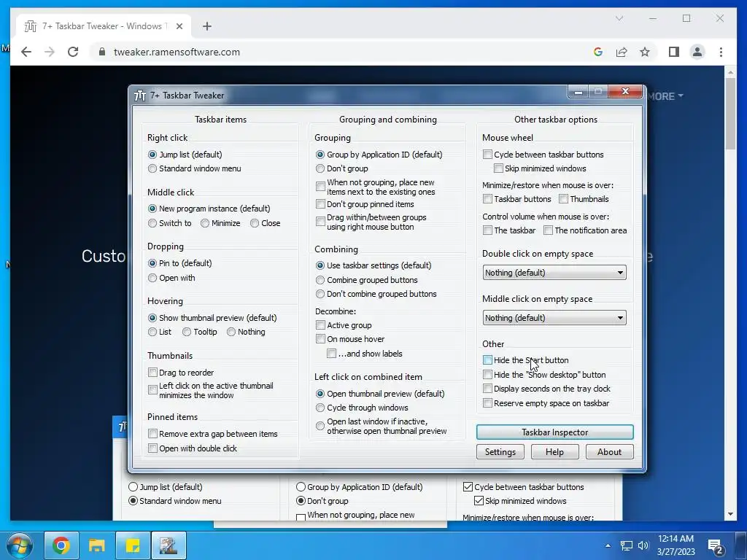Open a new browser tab
Viewport: 747px width, 560px height.
click(206, 26)
